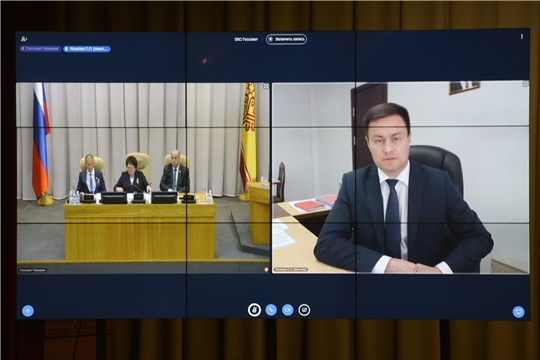Click the blue plus add button
This screenshot has width=540, height=360.
click(x=28, y=311)
